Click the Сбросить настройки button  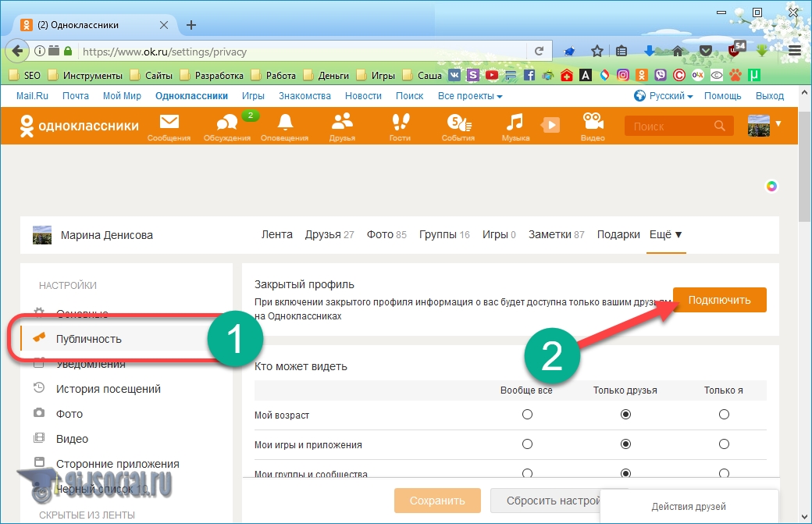(545, 501)
